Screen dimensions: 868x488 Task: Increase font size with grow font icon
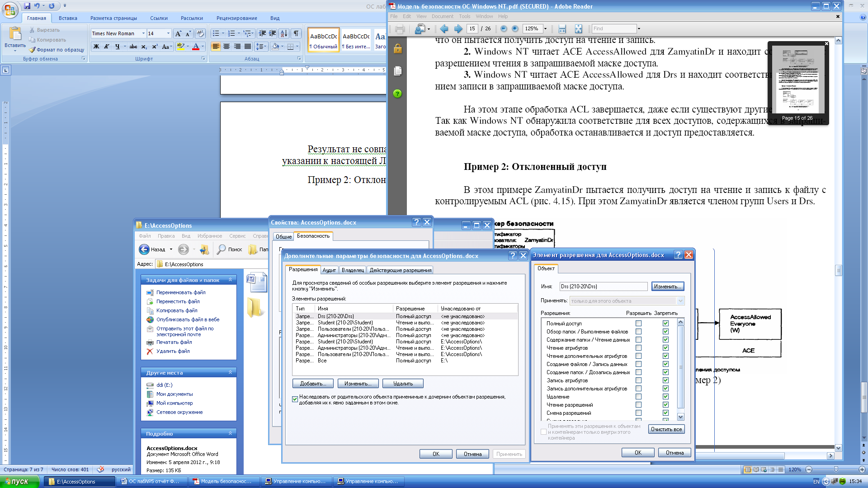click(x=178, y=33)
